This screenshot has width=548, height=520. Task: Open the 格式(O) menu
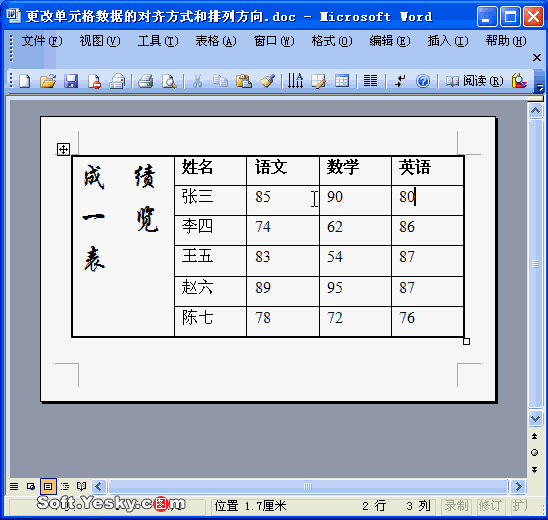point(332,41)
